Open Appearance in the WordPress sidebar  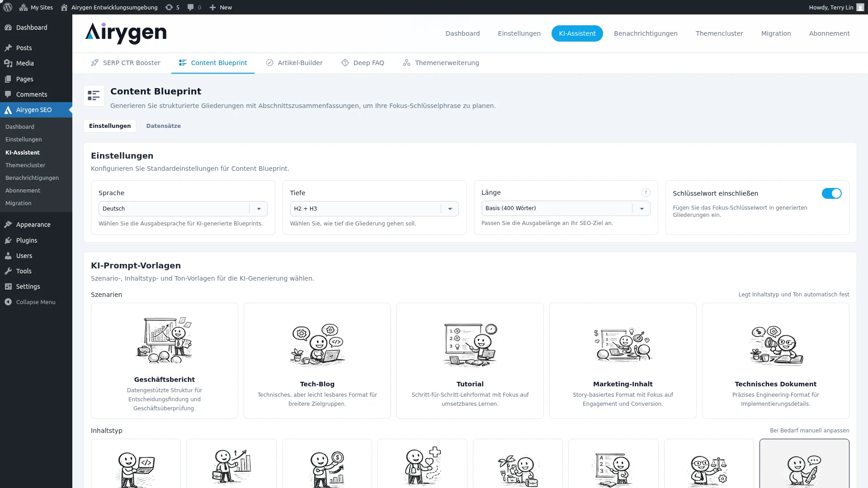click(36, 225)
